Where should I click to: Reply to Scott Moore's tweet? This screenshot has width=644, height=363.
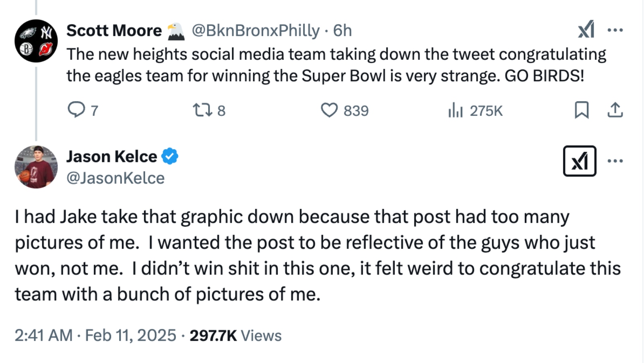coord(78,110)
